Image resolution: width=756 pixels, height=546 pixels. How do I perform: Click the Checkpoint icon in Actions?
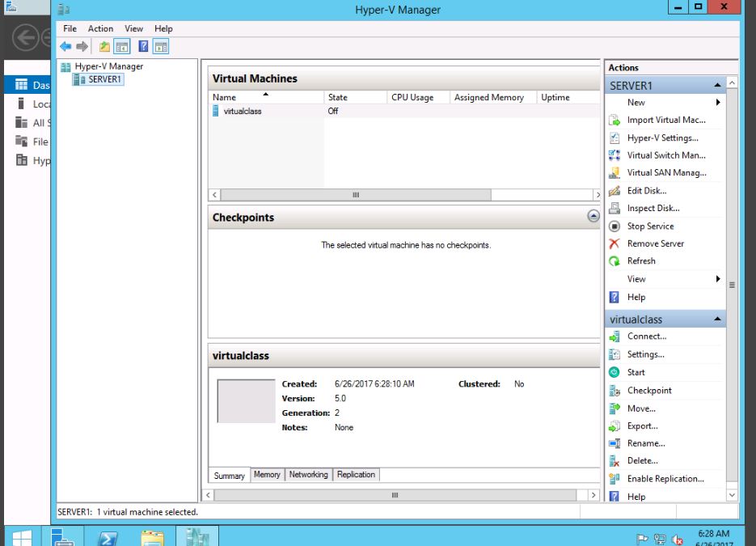pyautogui.click(x=615, y=391)
